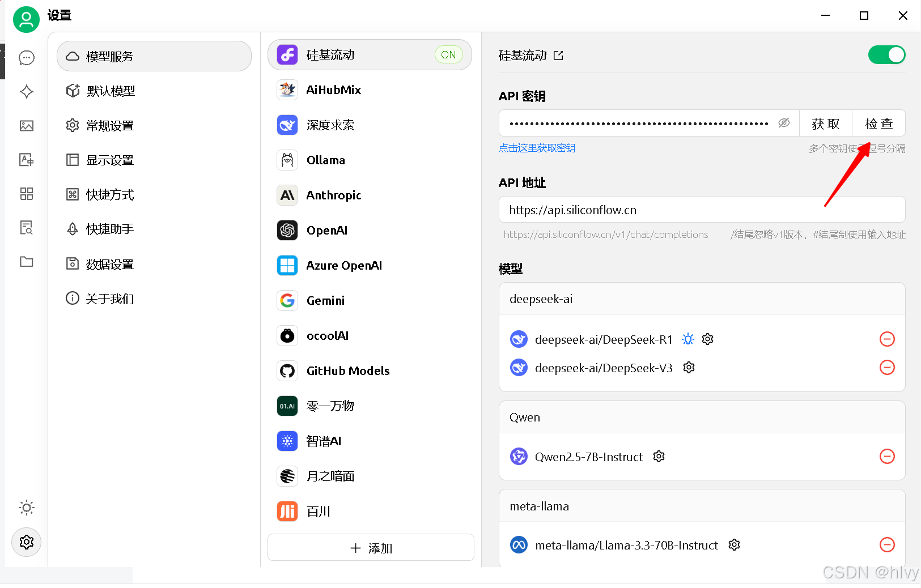
Task: Click the deepseek-ai group header
Action: [x=702, y=299]
